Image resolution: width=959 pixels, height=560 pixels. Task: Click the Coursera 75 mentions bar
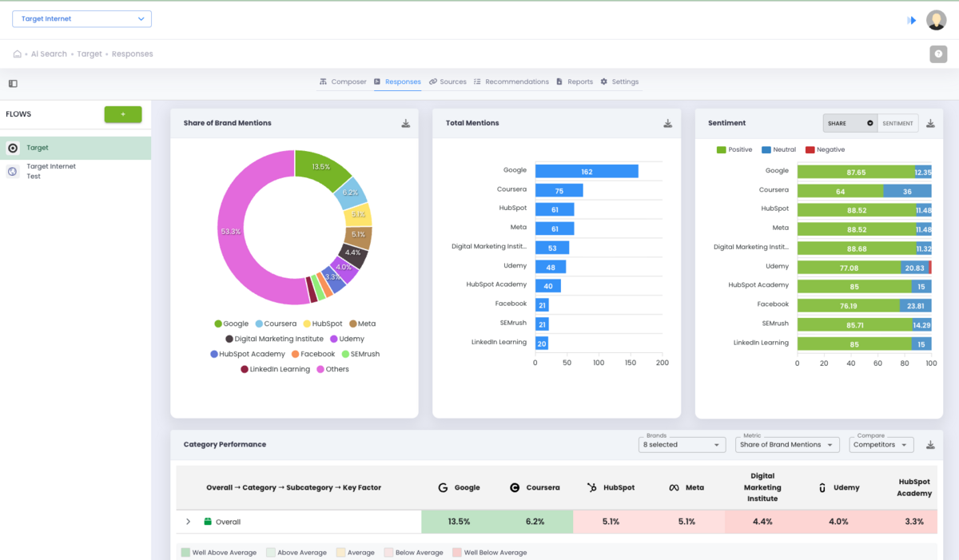559,190
